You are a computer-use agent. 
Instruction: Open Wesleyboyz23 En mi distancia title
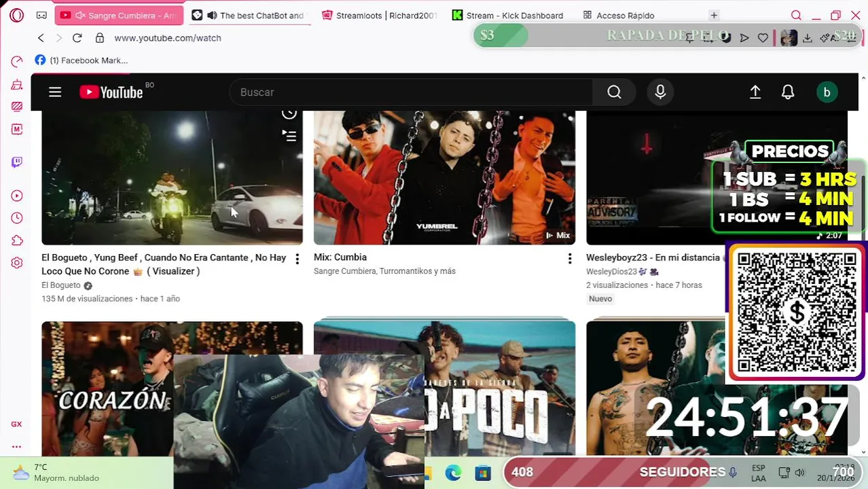[x=653, y=257]
